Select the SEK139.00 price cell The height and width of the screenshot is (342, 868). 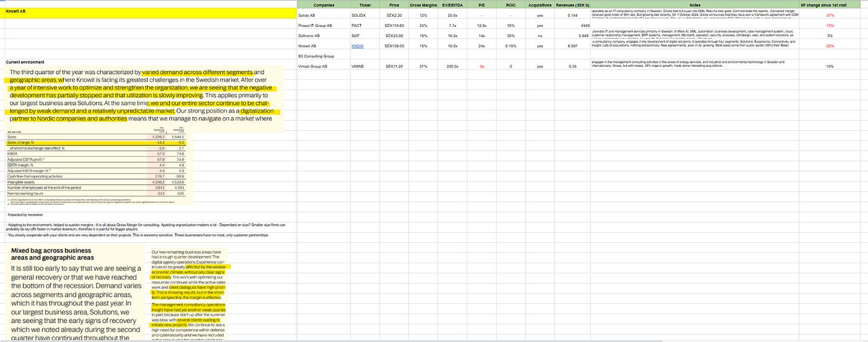click(394, 45)
